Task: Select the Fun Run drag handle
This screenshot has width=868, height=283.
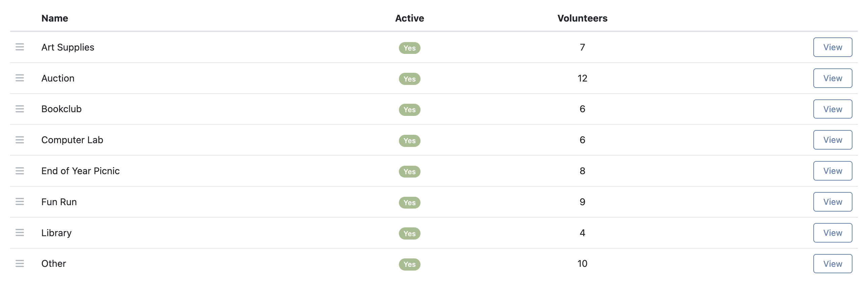Action: (x=20, y=202)
